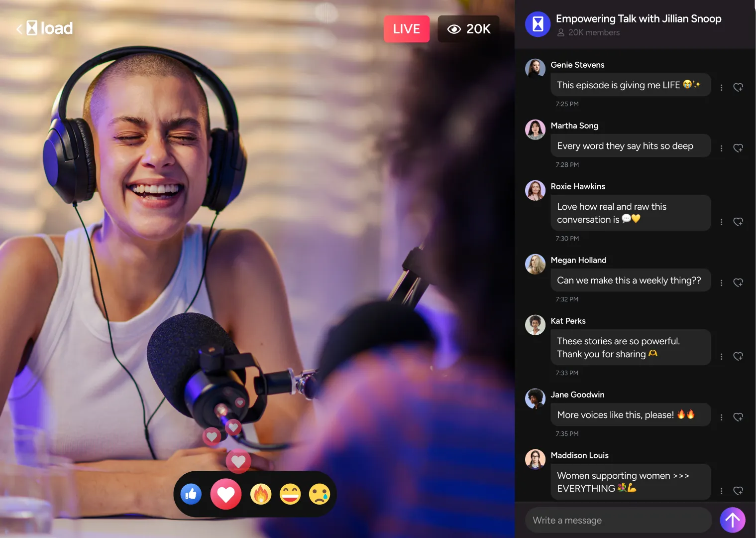
Task: Send message with the purple arrow button
Action: point(733,520)
